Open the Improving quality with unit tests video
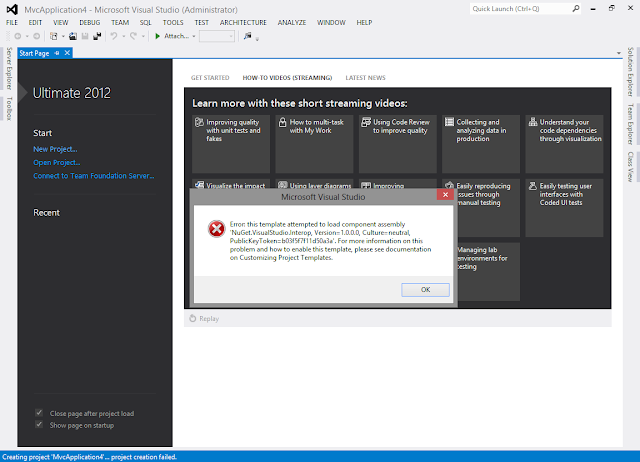The width and height of the screenshot is (640, 462). tap(231, 144)
